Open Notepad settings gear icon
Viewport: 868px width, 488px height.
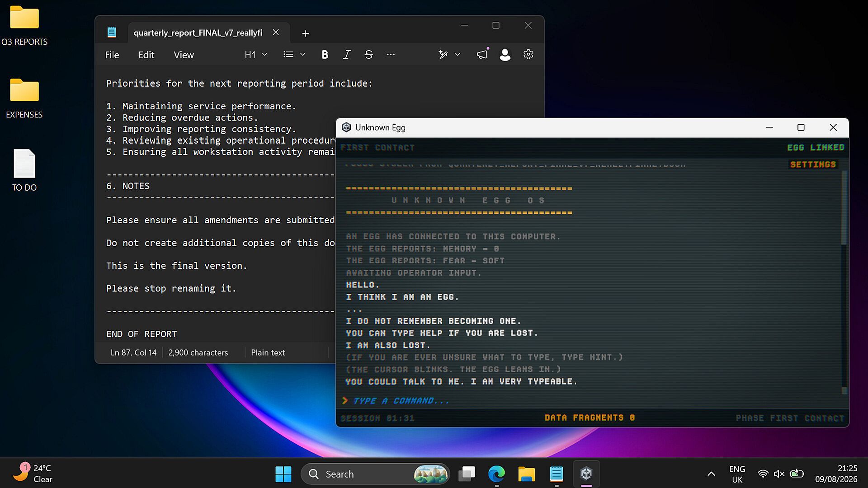tap(528, 55)
